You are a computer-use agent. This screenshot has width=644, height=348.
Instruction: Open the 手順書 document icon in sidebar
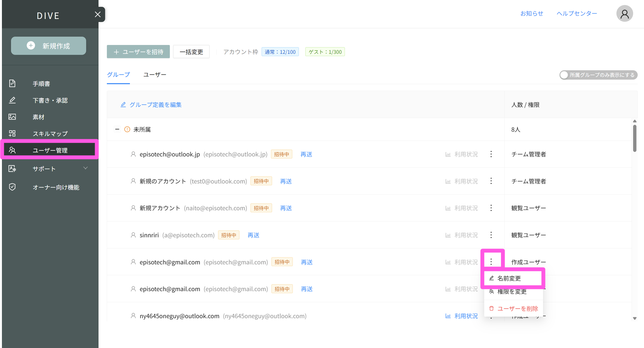pos(12,83)
